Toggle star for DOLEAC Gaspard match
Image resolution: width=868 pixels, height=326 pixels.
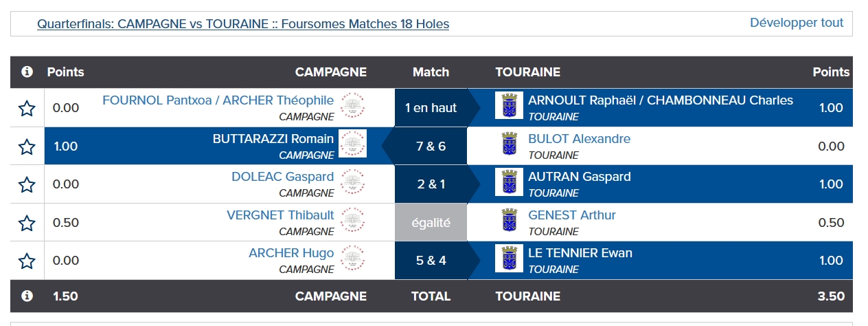(27, 184)
